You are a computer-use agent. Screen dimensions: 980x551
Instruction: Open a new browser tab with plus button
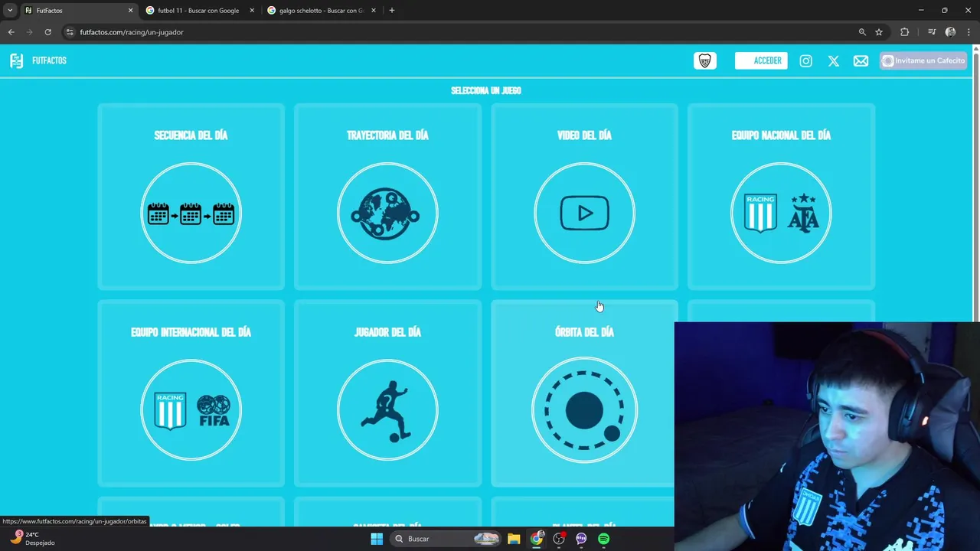(392, 11)
